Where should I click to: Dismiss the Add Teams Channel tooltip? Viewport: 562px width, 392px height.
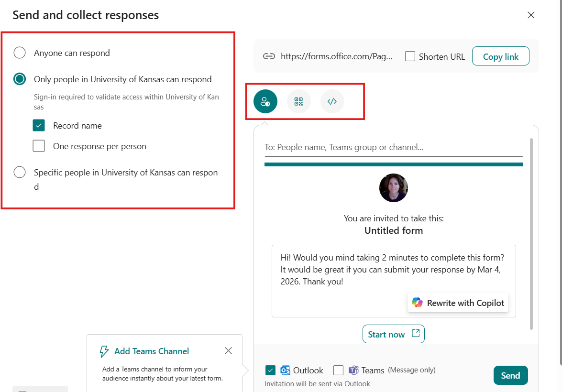point(228,351)
